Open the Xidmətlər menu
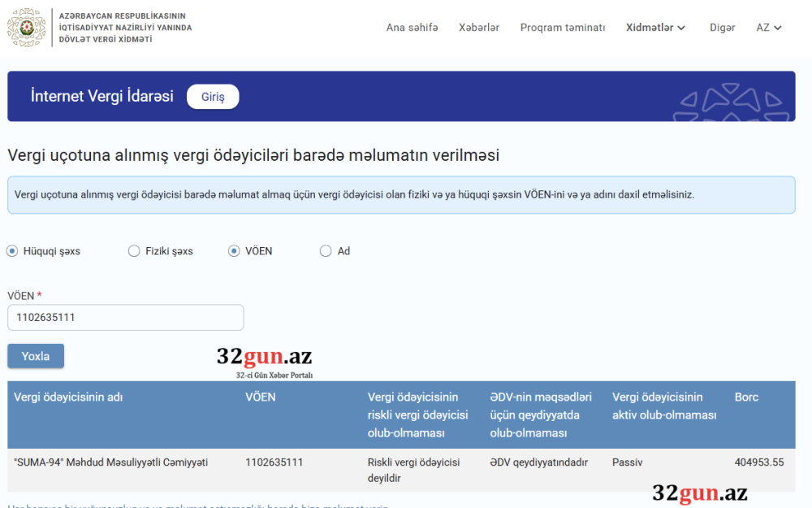Screen dimensions: 812x508 650,27
